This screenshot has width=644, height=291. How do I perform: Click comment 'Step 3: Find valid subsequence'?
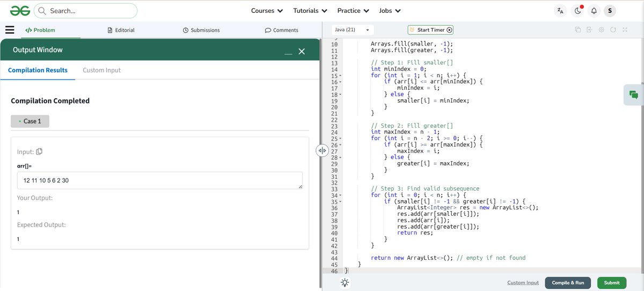click(425, 189)
